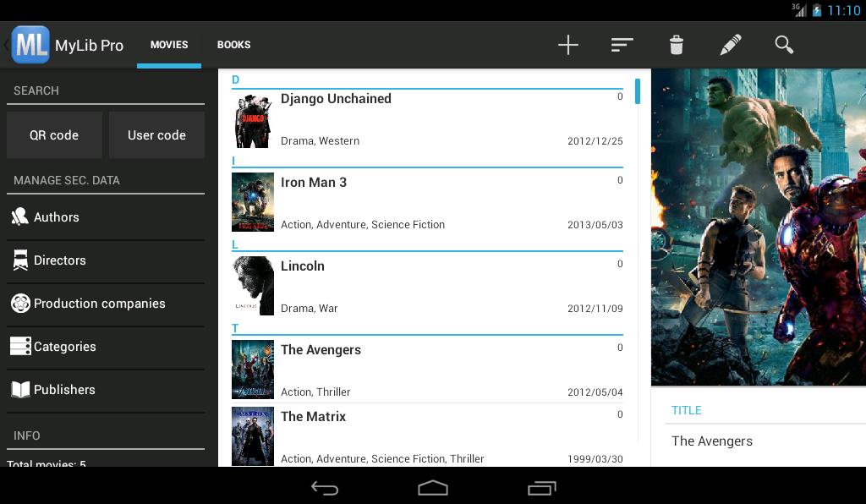866x504 pixels.
Task: Click the date 1999/03/30
Action: point(595,459)
